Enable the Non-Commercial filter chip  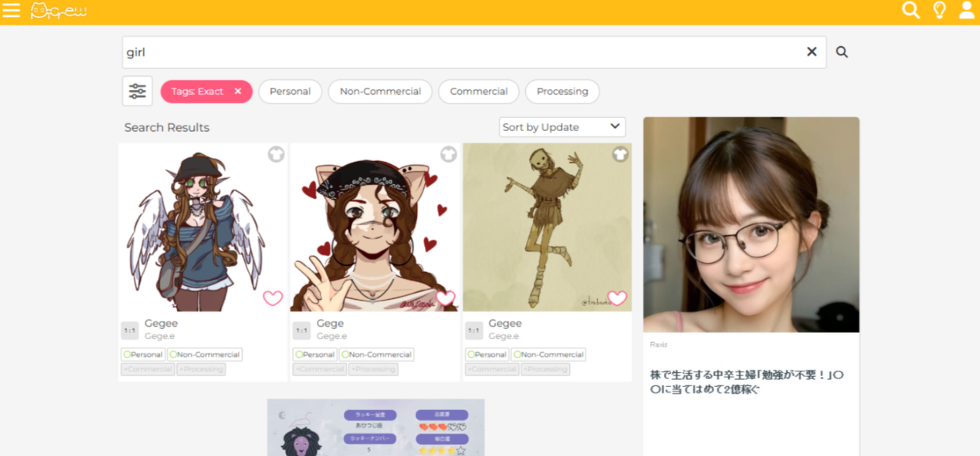click(x=380, y=91)
